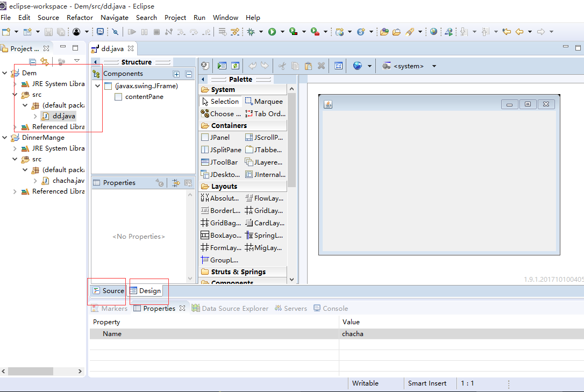Collapse the Containers palette category
The image size is (584, 392).
pos(244,125)
